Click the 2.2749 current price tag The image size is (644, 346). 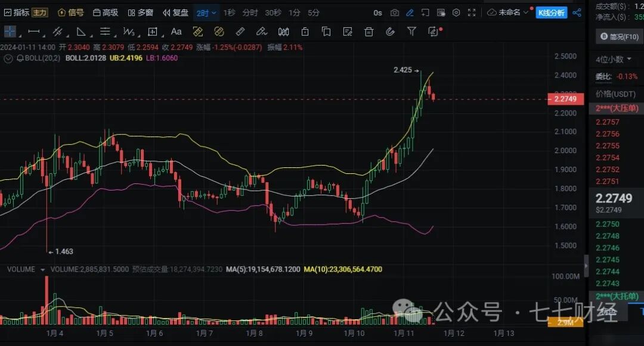point(565,99)
